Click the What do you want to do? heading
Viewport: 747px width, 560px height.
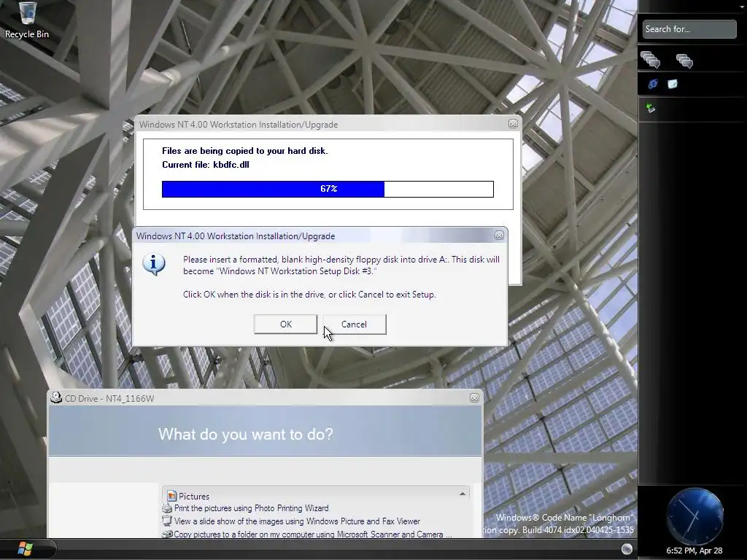(x=245, y=435)
